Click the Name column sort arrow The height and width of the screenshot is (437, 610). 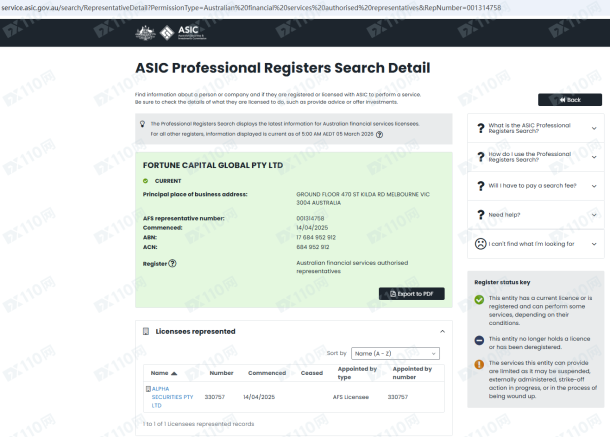(x=174, y=373)
